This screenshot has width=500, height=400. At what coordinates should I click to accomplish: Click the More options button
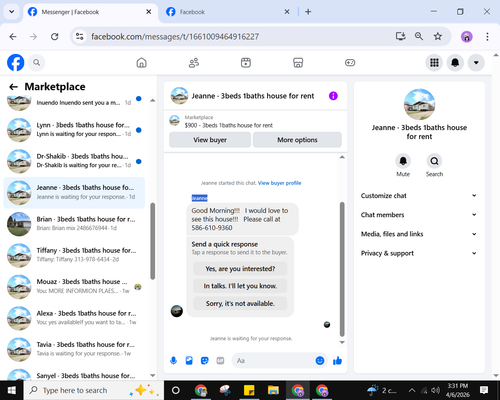coord(297,140)
